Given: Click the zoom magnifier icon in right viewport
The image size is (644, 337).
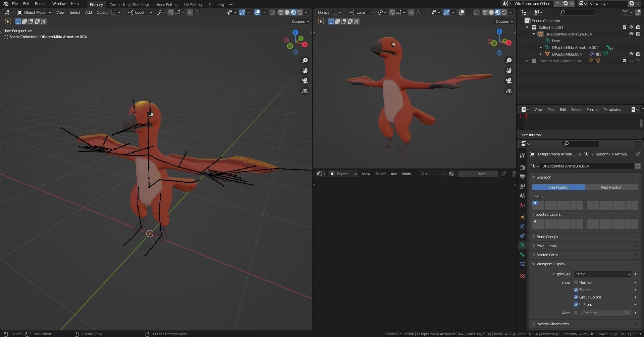Looking at the screenshot, I should click(509, 61).
